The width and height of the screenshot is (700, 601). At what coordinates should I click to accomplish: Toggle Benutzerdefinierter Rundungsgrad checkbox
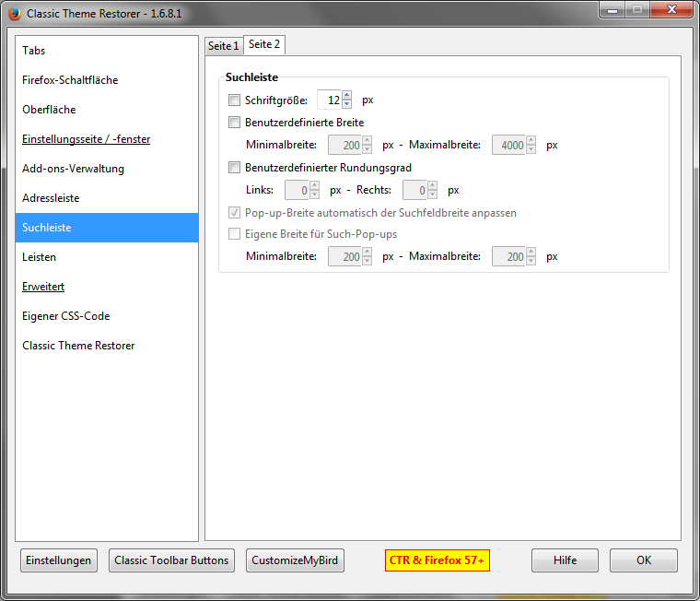234,168
